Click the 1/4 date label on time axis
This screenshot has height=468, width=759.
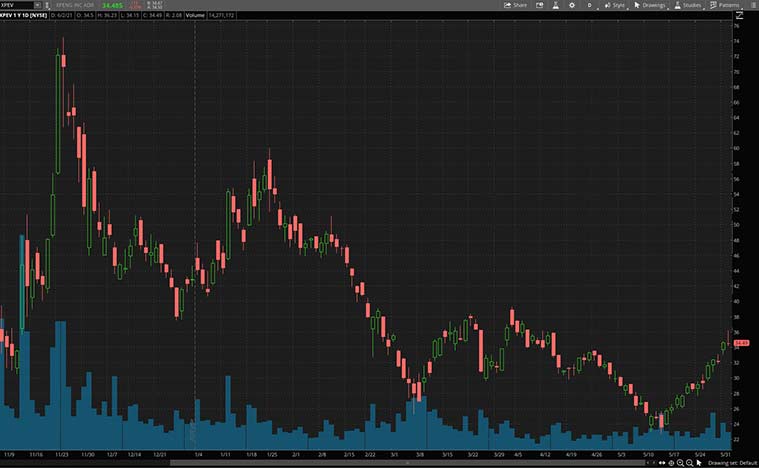tap(198, 455)
